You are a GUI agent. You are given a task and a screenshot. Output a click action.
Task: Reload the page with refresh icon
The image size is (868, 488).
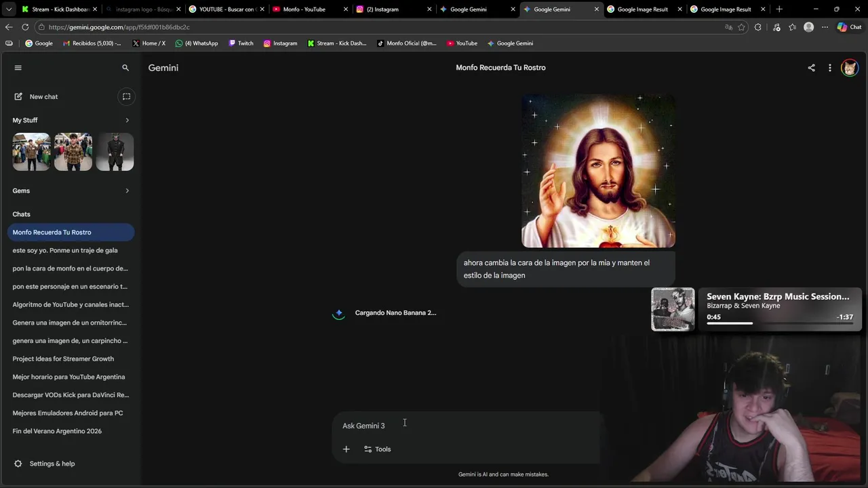25,27
